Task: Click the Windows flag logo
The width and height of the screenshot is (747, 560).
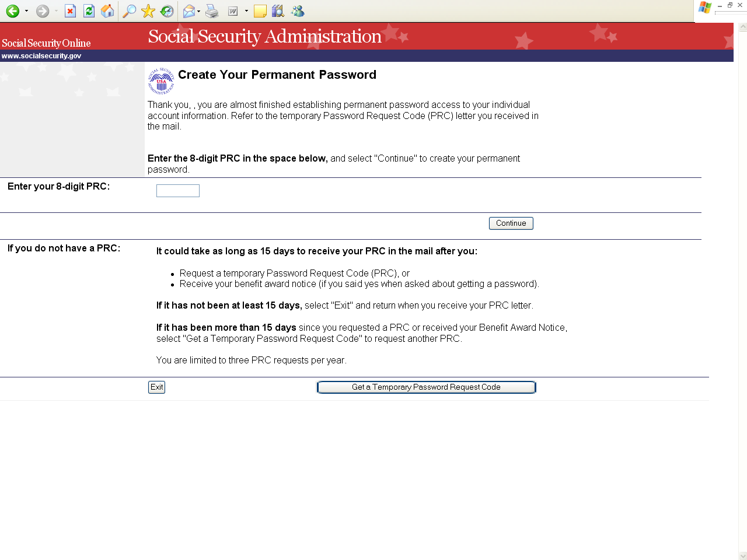Action: click(x=705, y=8)
